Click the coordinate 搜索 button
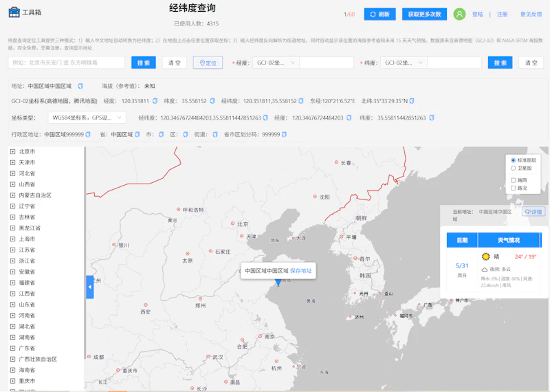This screenshot has width=550, height=392. pos(500,63)
